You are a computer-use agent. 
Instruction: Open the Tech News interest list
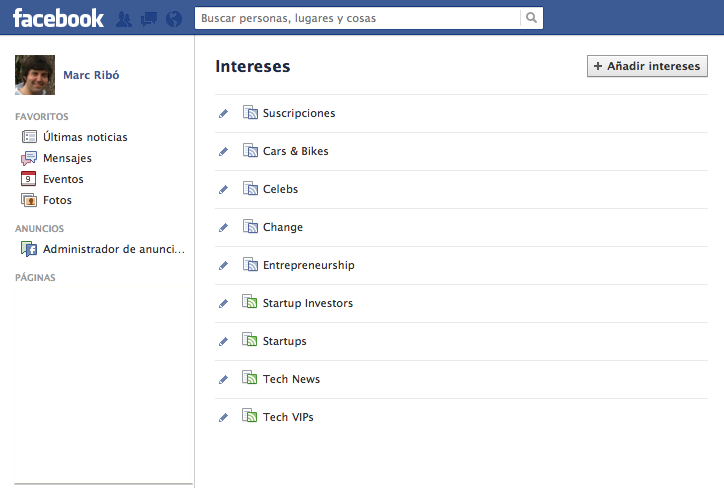[291, 379]
